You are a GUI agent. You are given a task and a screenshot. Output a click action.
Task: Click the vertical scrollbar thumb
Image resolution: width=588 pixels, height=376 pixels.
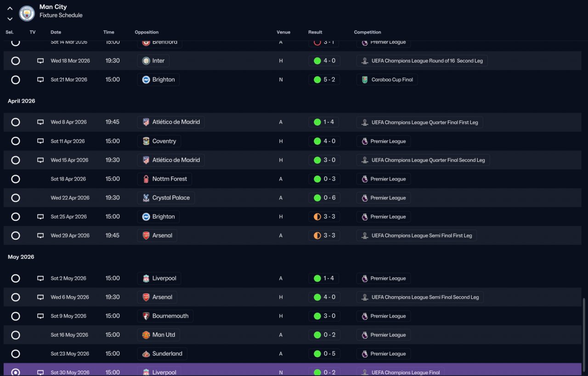584,335
